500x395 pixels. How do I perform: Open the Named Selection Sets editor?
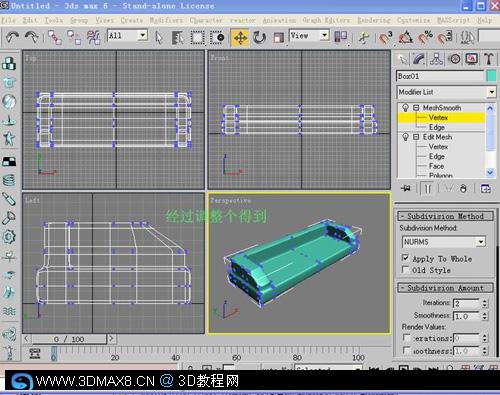[467, 37]
